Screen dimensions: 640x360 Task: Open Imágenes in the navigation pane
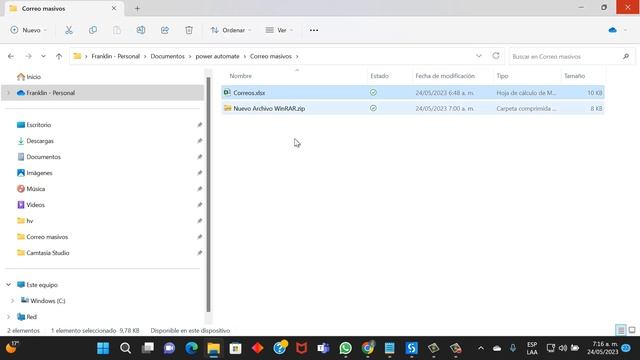click(34, 173)
